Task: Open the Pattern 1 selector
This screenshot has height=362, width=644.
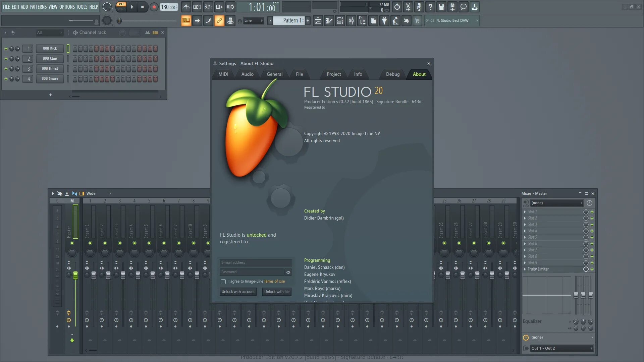Action: [x=289, y=20]
